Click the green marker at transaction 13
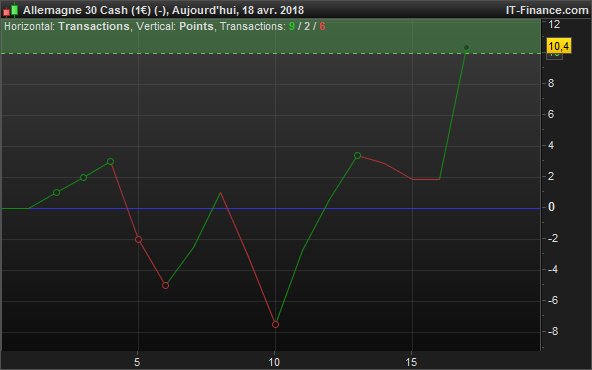592x370 pixels. coord(358,155)
